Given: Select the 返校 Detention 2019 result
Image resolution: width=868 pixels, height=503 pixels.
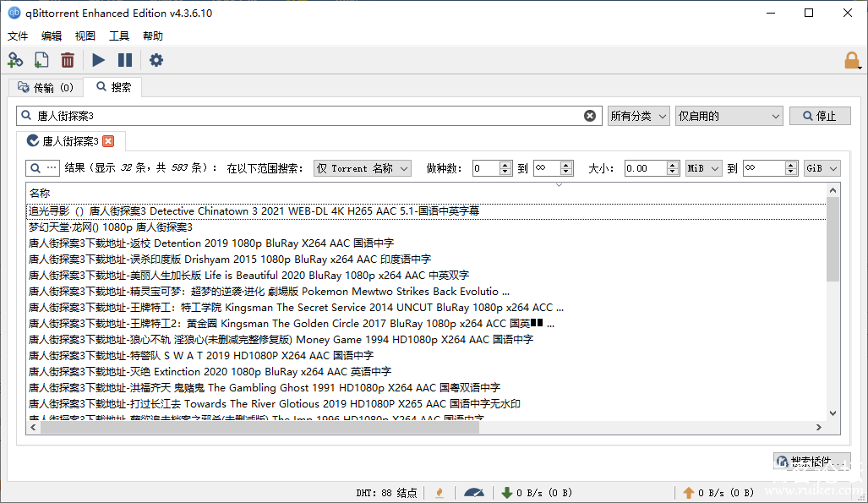Looking at the screenshot, I should pyautogui.click(x=426, y=243).
